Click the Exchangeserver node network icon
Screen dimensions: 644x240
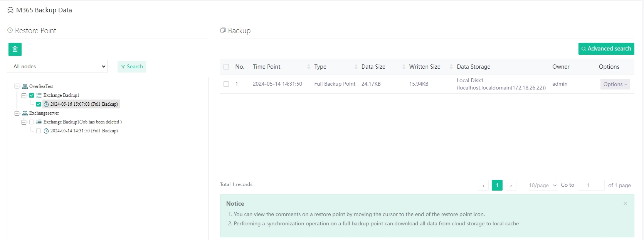tap(25, 113)
